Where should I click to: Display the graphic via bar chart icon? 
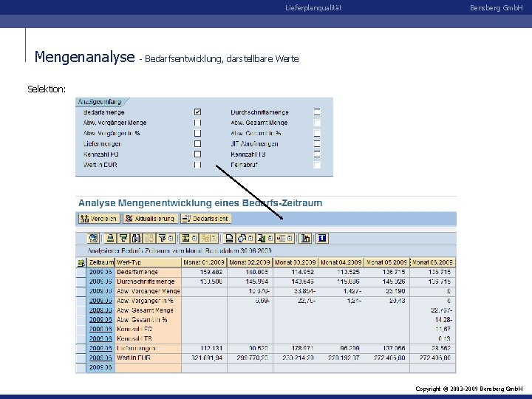tap(305, 238)
